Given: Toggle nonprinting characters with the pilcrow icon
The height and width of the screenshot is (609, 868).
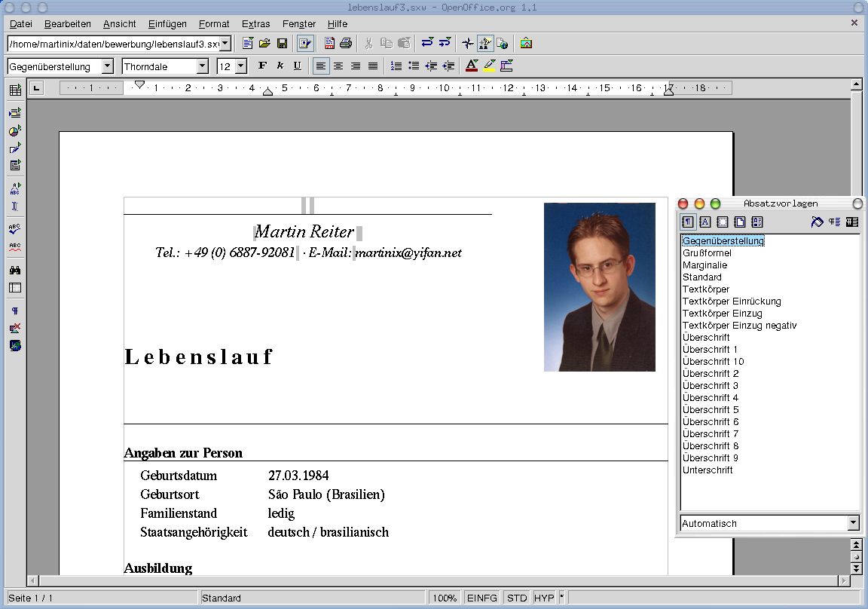Looking at the screenshot, I should (14, 311).
